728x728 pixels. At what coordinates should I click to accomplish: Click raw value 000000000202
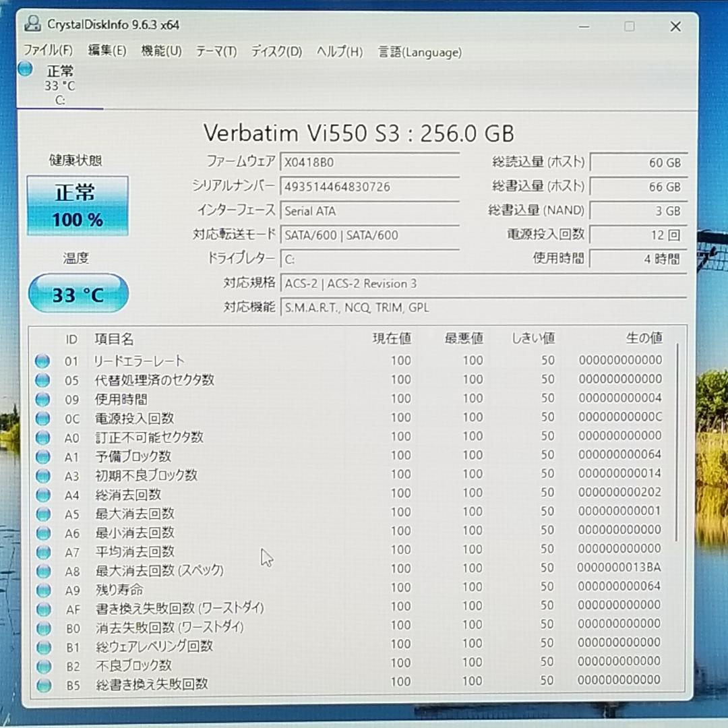[619, 492]
